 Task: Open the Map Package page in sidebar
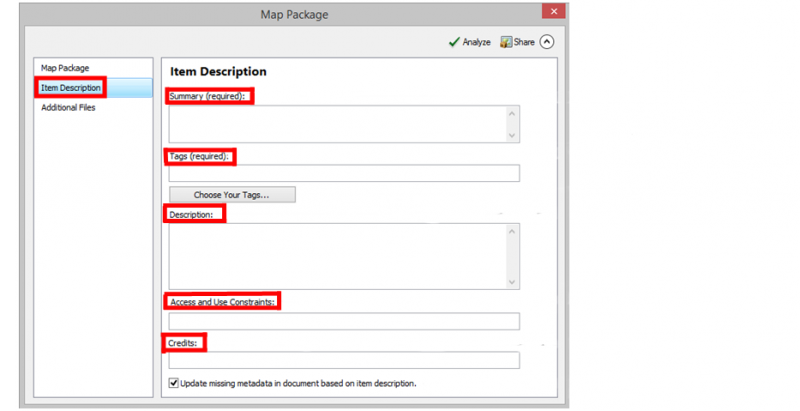[x=65, y=68]
